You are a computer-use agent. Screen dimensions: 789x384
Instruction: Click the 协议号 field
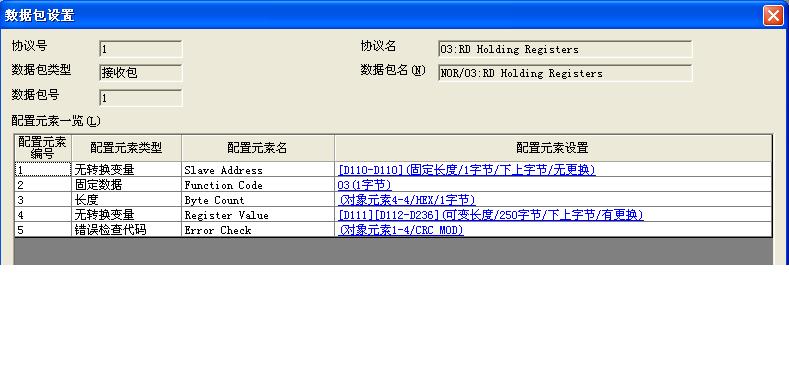point(140,49)
